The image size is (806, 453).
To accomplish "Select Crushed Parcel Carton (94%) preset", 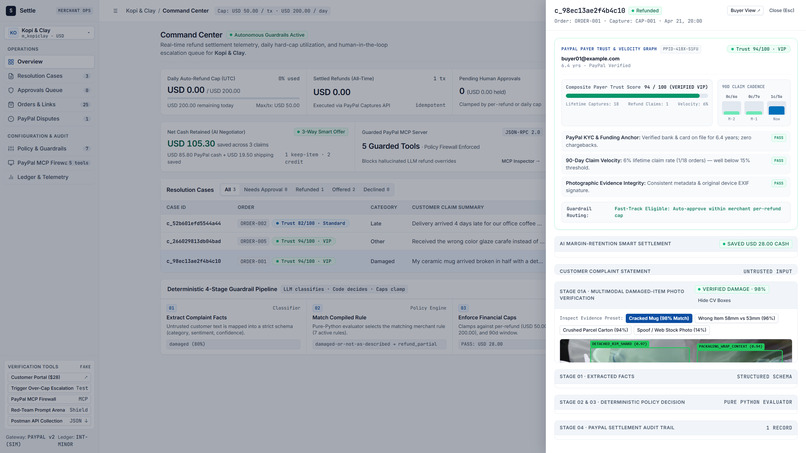I will click(595, 330).
